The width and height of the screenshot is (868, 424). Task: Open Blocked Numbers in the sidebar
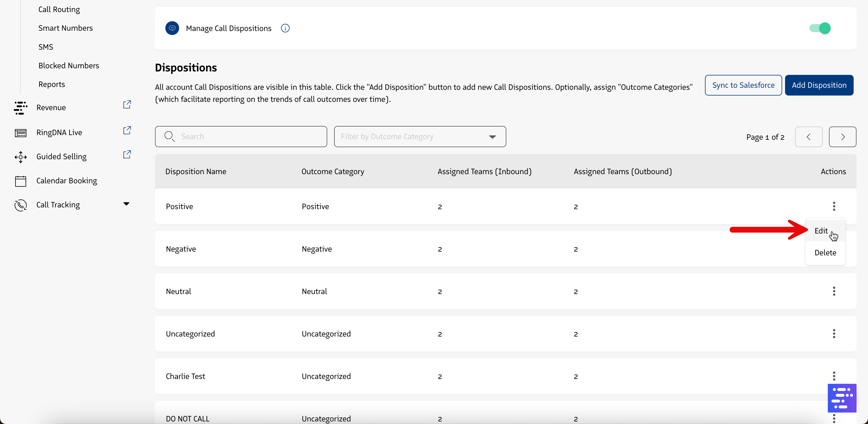click(x=69, y=66)
